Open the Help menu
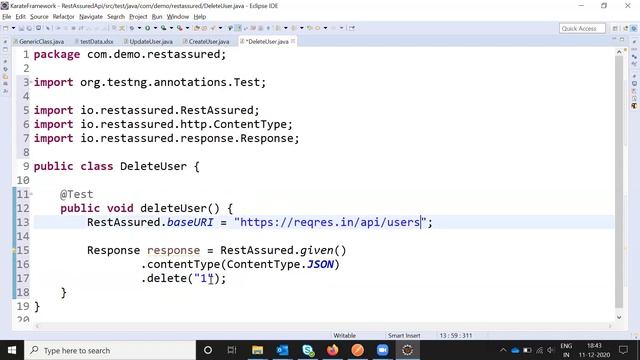This screenshot has height=360, width=640. pos(200,17)
